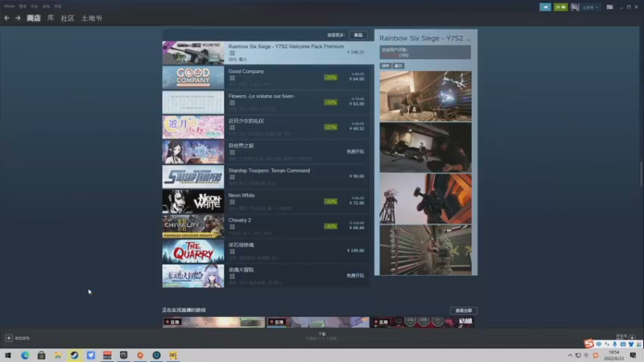Click the Windows platform icon under Neon White

[232, 202]
